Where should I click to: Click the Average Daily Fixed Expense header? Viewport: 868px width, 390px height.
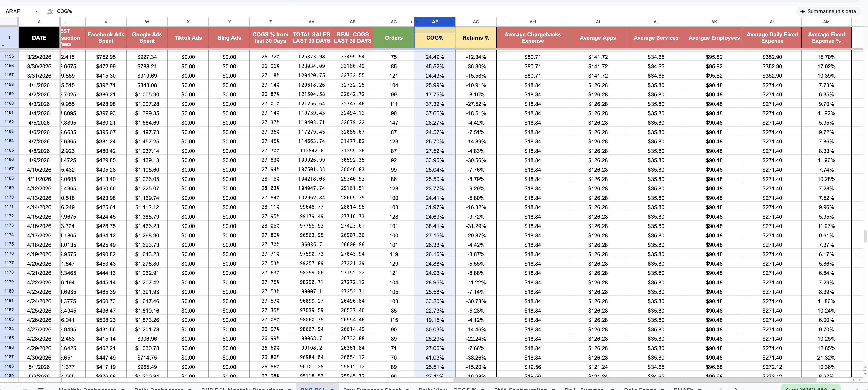tap(772, 38)
